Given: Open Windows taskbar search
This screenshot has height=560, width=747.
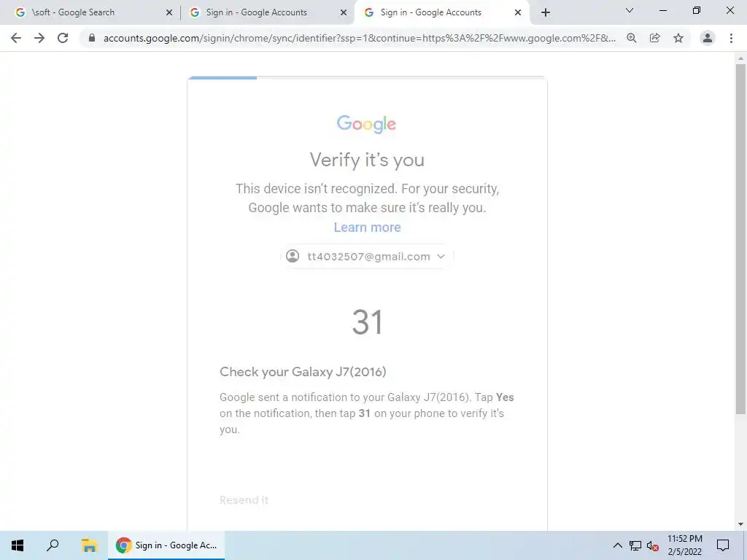Looking at the screenshot, I should pyautogui.click(x=53, y=545).
